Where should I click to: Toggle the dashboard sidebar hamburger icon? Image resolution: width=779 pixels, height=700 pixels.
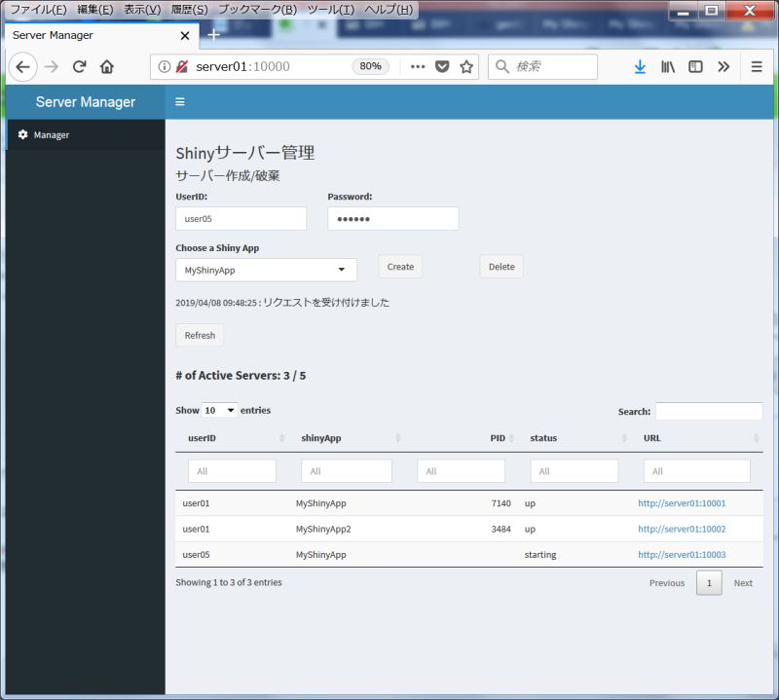click(x=180, y=102)
